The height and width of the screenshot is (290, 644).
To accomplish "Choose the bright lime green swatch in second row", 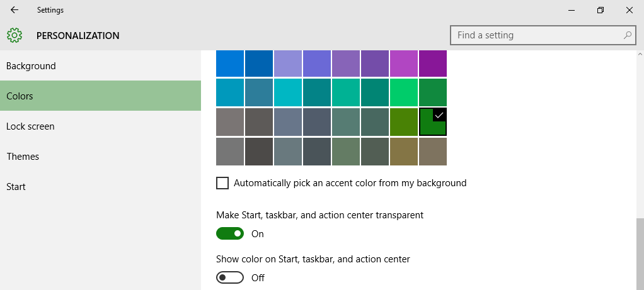I will (403, 92).
